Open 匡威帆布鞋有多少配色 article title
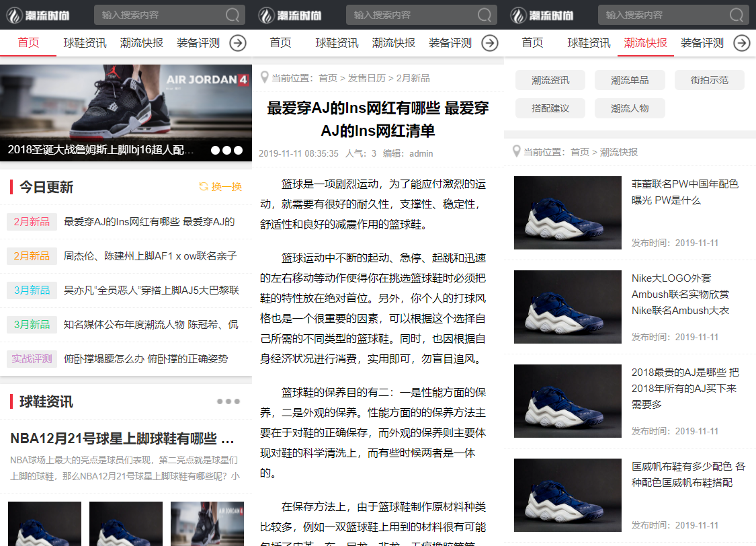Screen dimensions: 756x546 click(688, 474)
